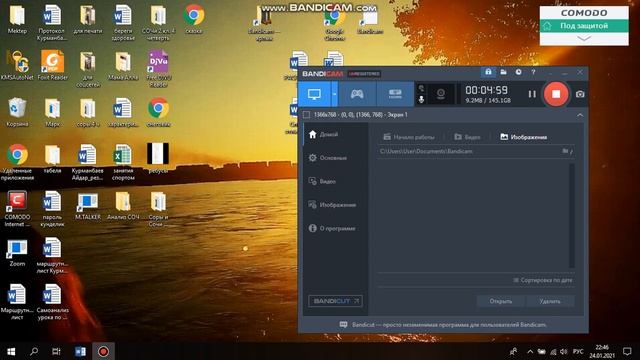This screenshot has height=360, width=640.
Task: Open the Сортировка по дате sort option
Action: point(543,280)
